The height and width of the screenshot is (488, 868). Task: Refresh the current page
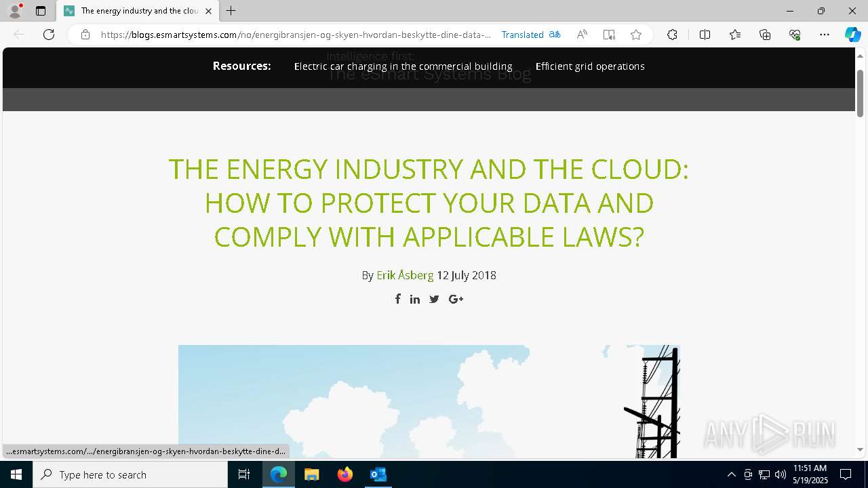[x=49, y=35]
